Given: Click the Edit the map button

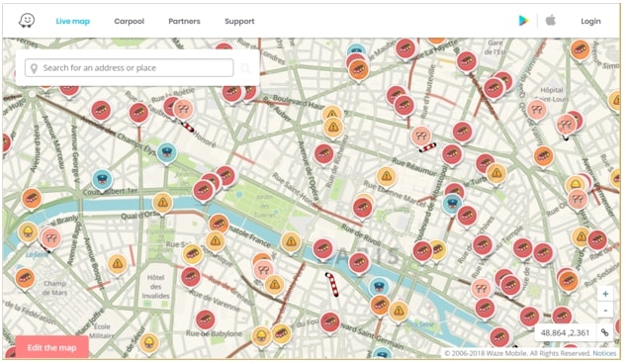Looking at the screenshot, I should pos(52,347).
